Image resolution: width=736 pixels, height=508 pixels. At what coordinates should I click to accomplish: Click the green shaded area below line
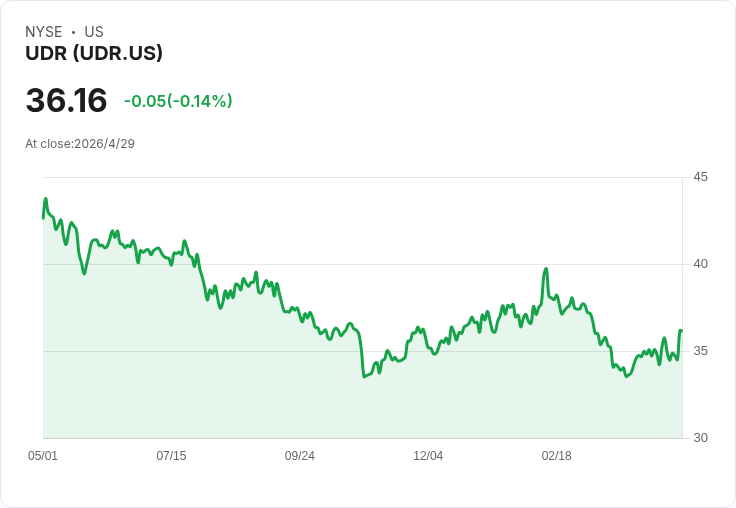[300, 400]
